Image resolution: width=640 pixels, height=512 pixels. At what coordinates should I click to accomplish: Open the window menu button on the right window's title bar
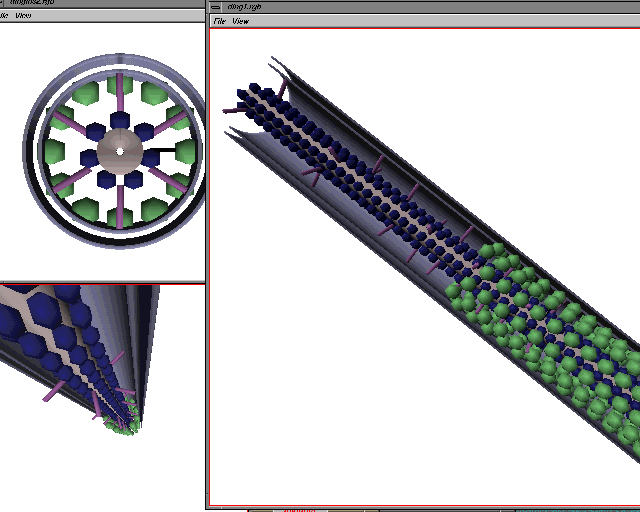216,6
